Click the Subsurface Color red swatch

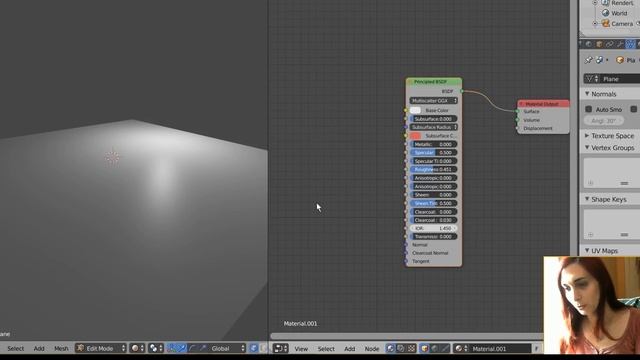(x=415, y=136)
